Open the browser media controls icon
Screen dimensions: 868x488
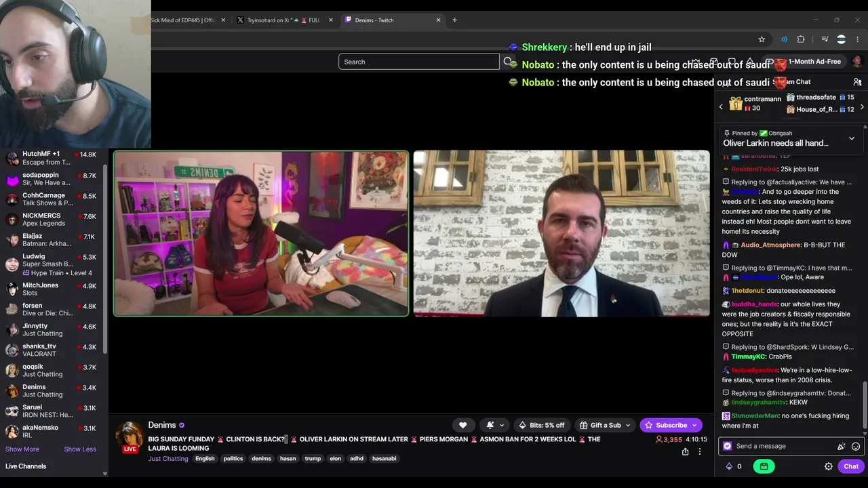tap(825, 39)
